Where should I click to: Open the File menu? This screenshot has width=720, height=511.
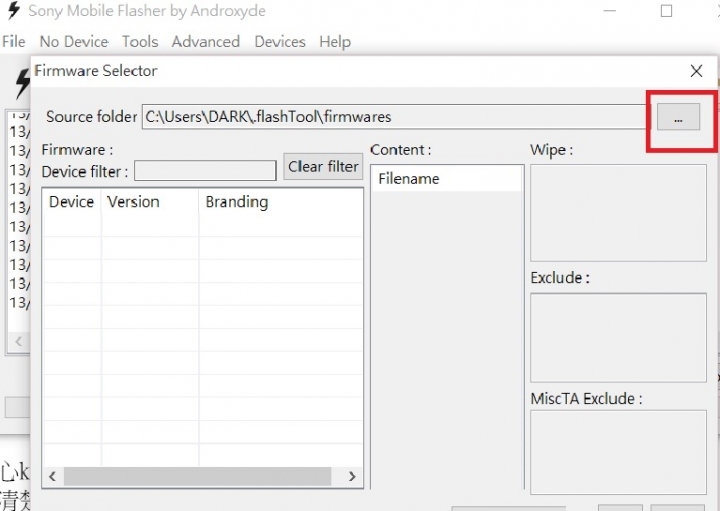tap(13, 42)
